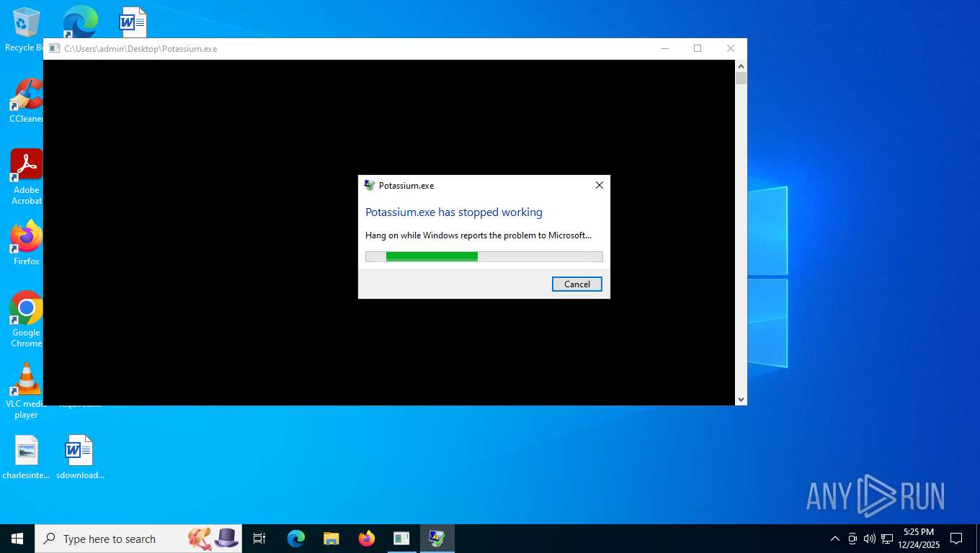Screen dimensions: 980x553
Task: Minimize the Potassium.exe console window
Action: pyautogui.click(x=664, y=48)
